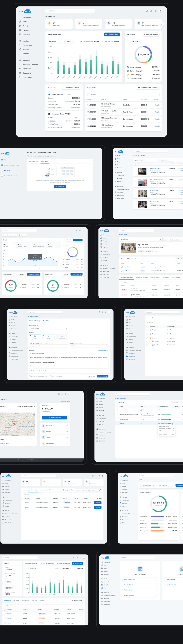Open Message Board in the resident portal screen

point(55,443)
